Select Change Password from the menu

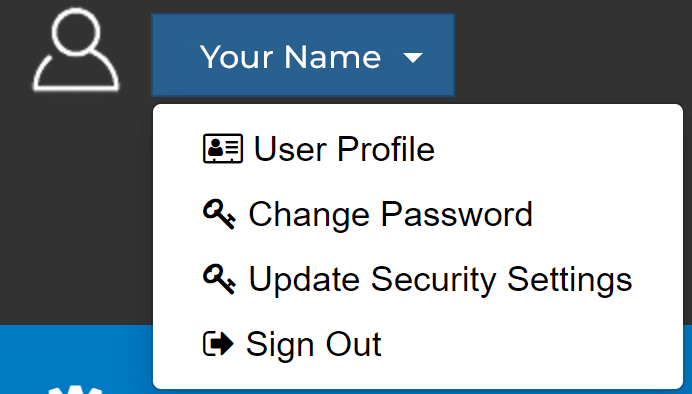tap(417, 214)
